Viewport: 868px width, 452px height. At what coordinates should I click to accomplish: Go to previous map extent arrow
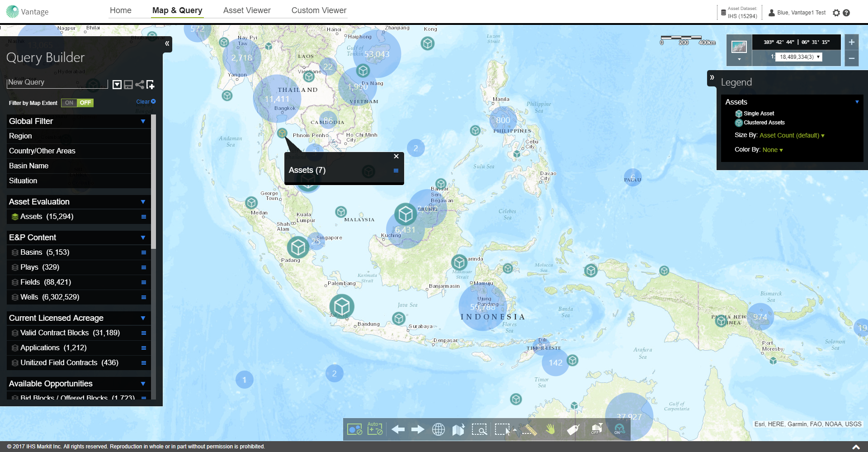pos(398,429)
